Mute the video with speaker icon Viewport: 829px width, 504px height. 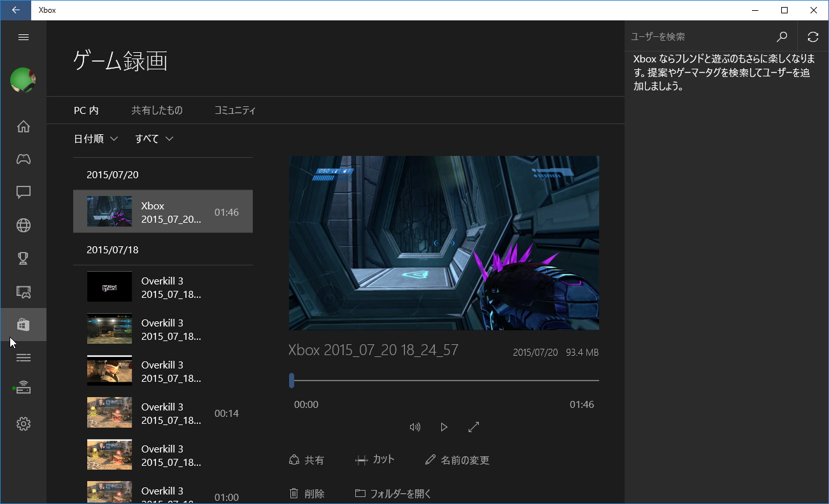tap(415, 427)
